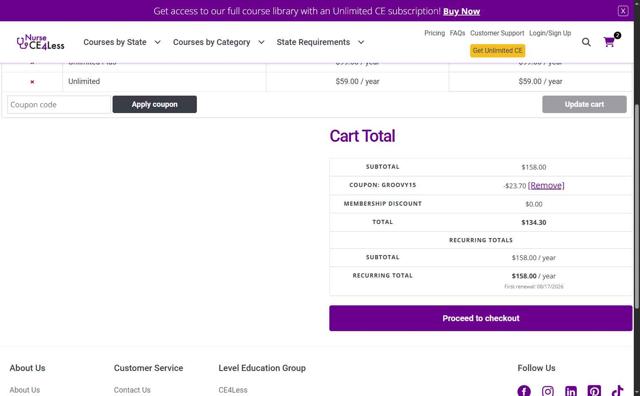Open the Pinterest social icon
640x396 pixels.
[x=594, y=391]
